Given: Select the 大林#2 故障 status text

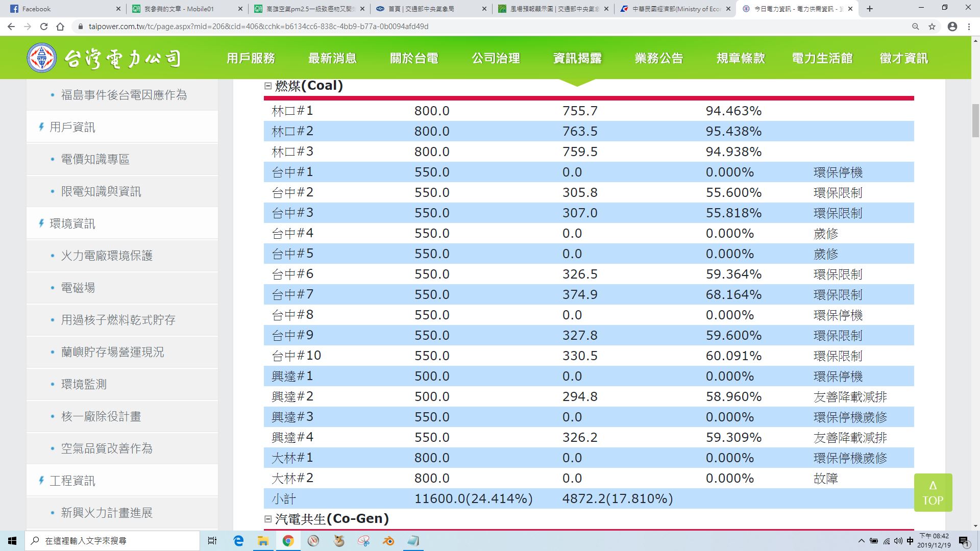Looking at the screenshot, I should tap(826, 478).
